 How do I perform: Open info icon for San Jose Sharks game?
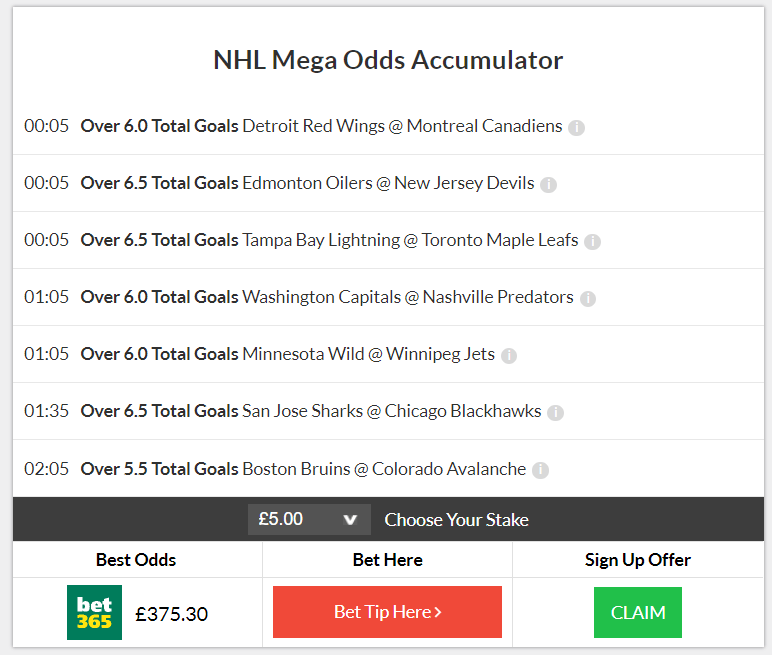(x=556, y=413)
